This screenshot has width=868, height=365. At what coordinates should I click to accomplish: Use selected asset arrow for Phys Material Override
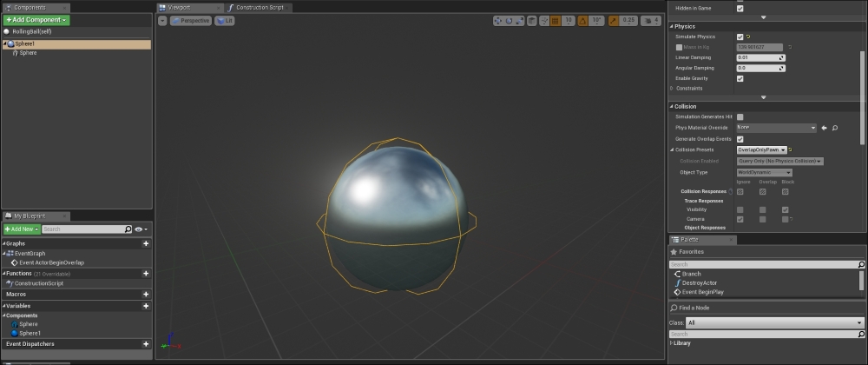[824, 128]
